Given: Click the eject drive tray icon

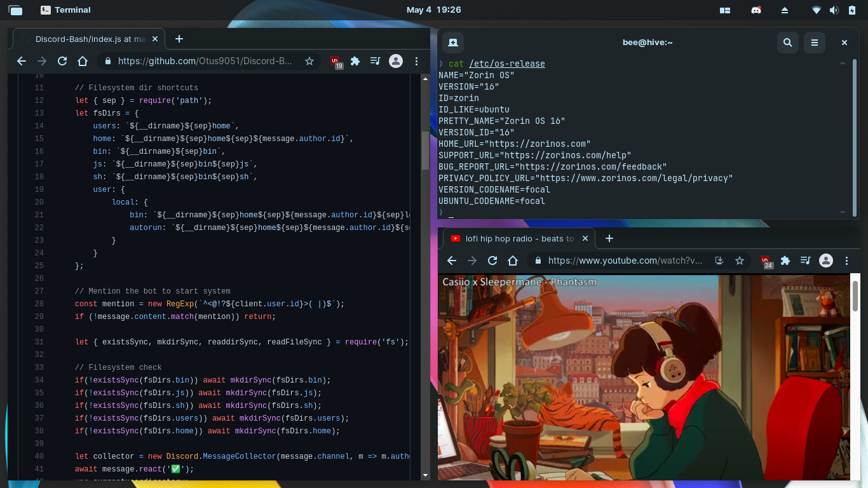Looking at the screenshot, I should pos(785,10).
